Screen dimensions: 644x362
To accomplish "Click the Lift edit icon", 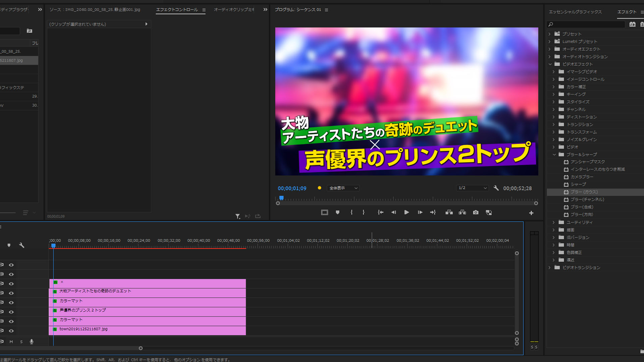I will click(x=449, y=213).
